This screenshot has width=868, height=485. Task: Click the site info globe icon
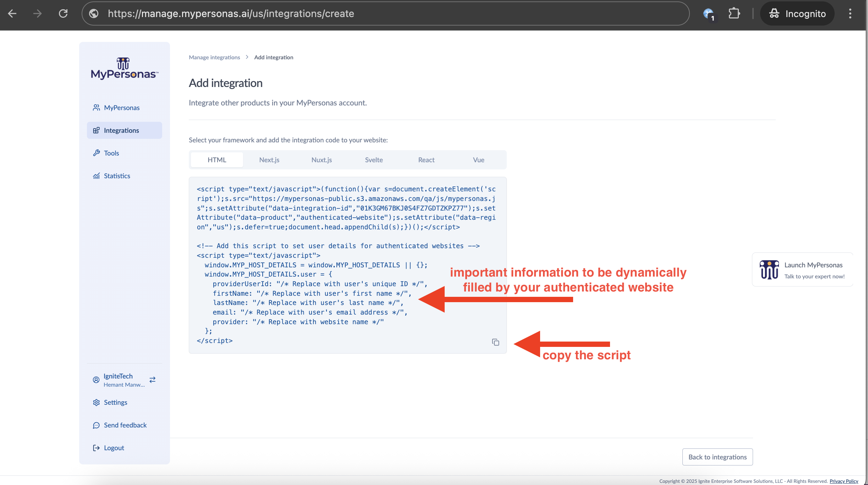94,13
